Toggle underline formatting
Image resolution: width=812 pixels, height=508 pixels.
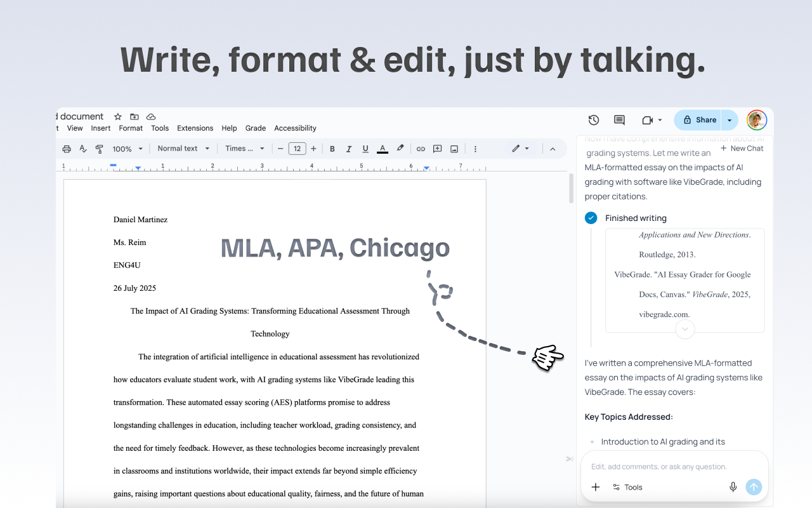coord(365,148)
